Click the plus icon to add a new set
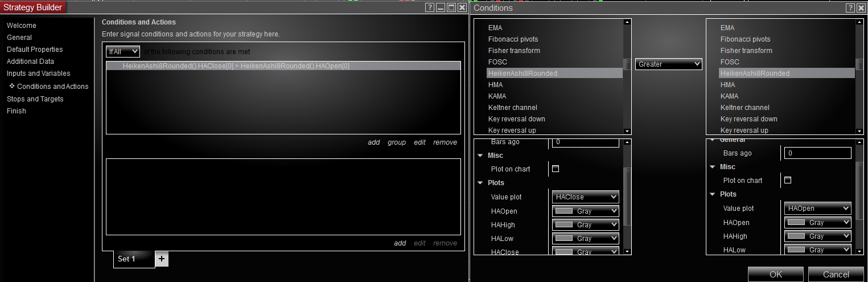 pyautogui.click(x=162, y=259)
